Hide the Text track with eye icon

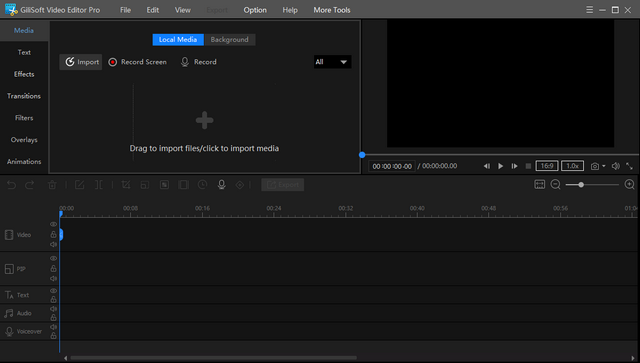tap(53, 291)
